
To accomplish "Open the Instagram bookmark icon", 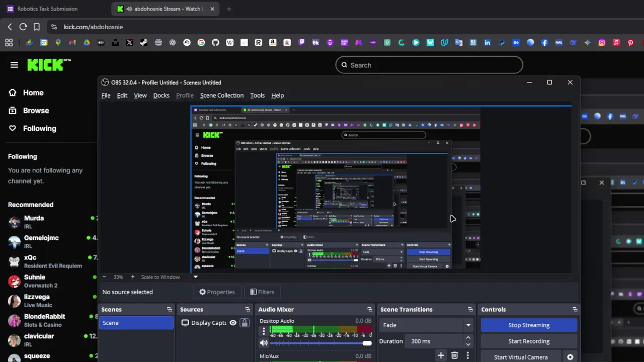I will point(602,43).
